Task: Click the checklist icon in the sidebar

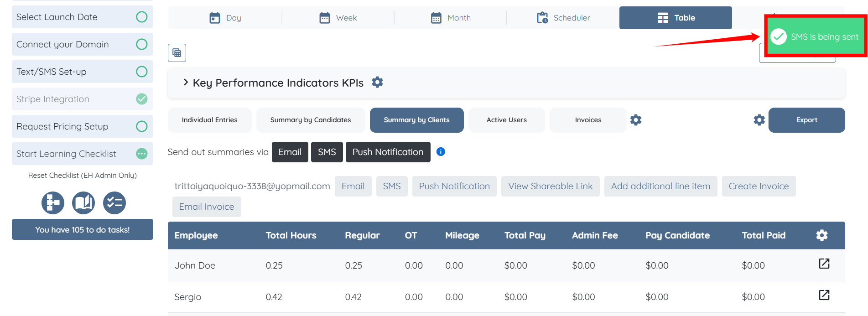Action: click(x=114, y=203)
